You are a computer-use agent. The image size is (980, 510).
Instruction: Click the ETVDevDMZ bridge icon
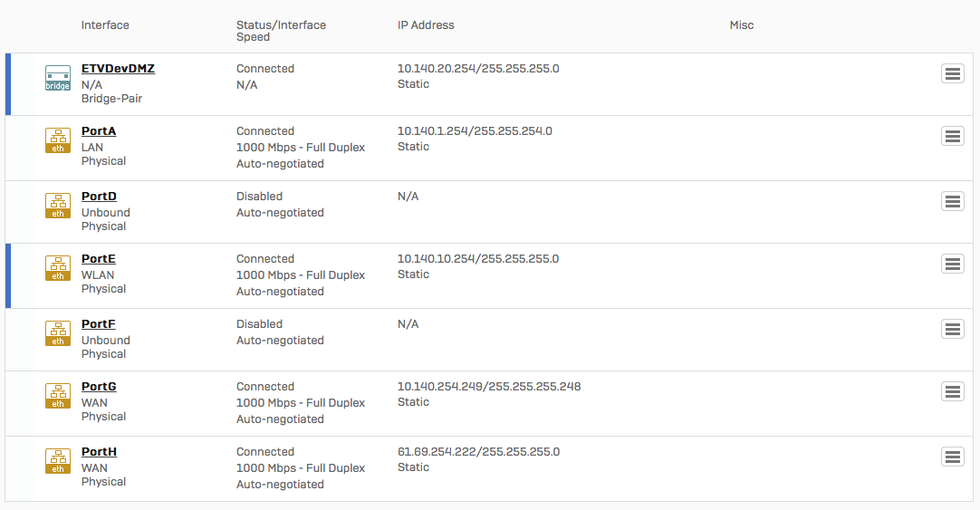click(58, 78)
